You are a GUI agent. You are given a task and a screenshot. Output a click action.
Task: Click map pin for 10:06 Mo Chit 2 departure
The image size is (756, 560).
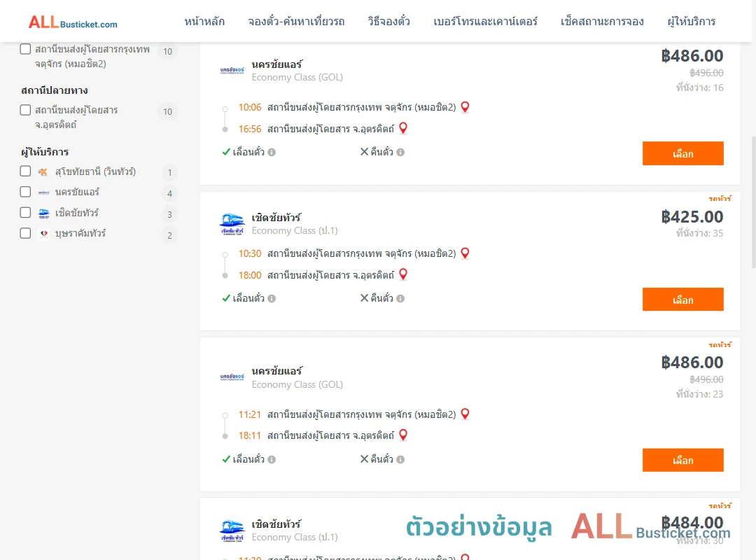(465, 107)
